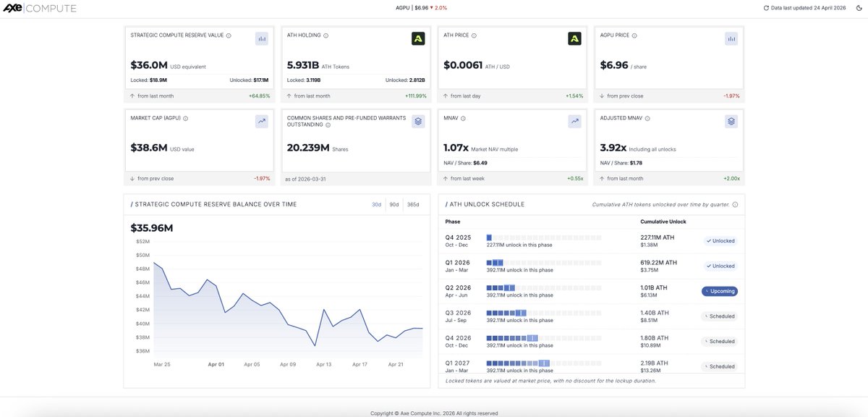Click the 619.22M ATH cumulative unlock
This screenshot has height=417, width=868.
coord(658,262)
